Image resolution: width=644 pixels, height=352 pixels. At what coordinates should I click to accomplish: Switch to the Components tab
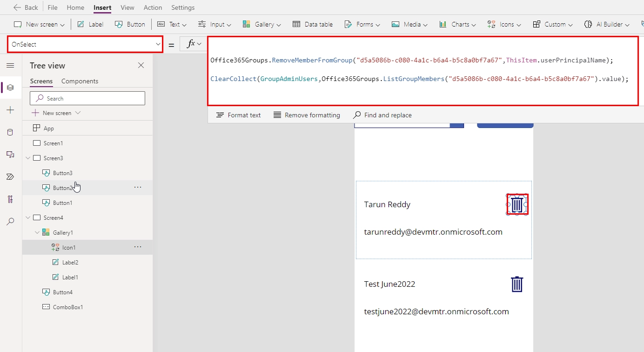80,81
